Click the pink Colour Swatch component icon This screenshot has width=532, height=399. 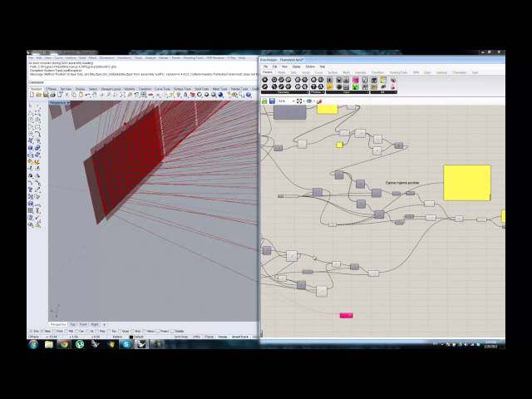coord(356,80)
